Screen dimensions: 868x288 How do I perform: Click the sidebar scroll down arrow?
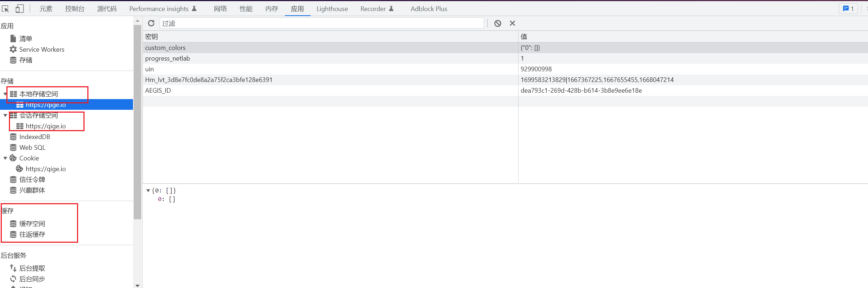138,285
